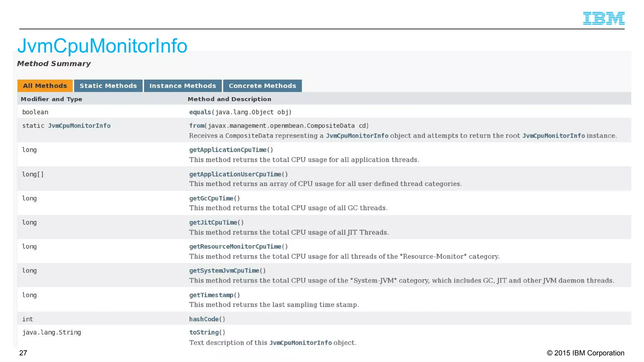The width and height of the screenshot is (644, 362).
Task: Click description 'array of CPU usage for all user defined thread categories'
Action: pyautogui.click(x=325, y=184)
